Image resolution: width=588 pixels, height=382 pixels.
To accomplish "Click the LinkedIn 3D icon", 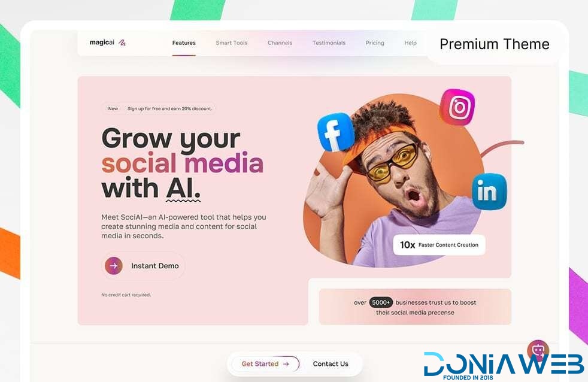I will click(489, 192).
